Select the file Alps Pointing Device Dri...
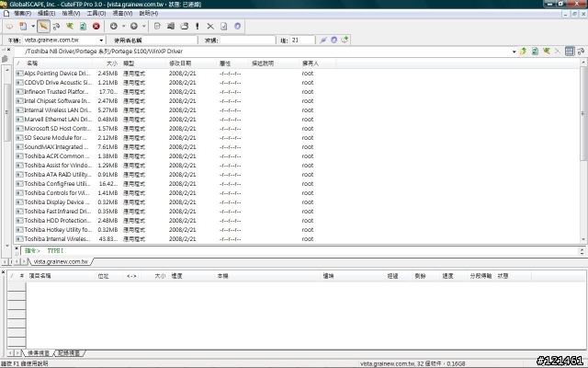Image resolution: width=588 pixels, height=368 pixels. [57, 74]
